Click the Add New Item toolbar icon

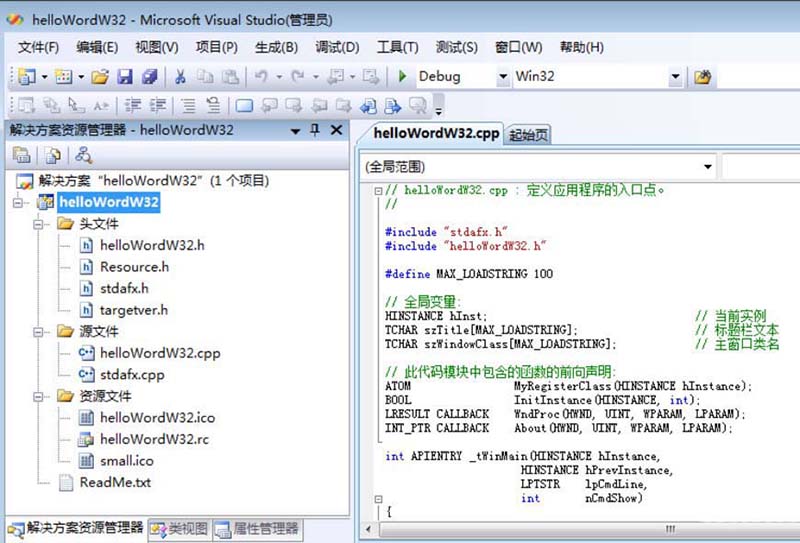(64, 77)
